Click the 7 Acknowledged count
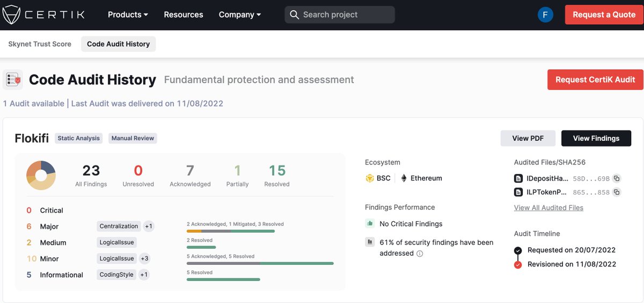 (x=190, y=175)
